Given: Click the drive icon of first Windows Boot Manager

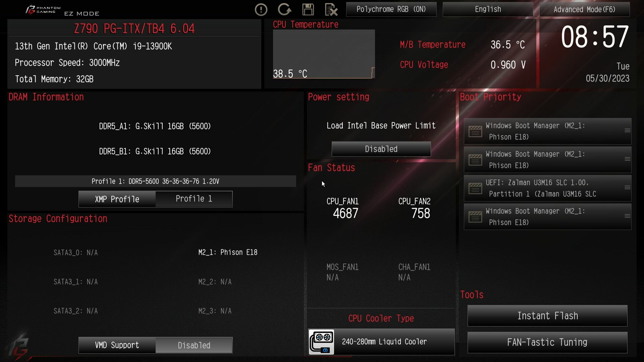Looking at the screenshot, I should (x=475, y=131).
